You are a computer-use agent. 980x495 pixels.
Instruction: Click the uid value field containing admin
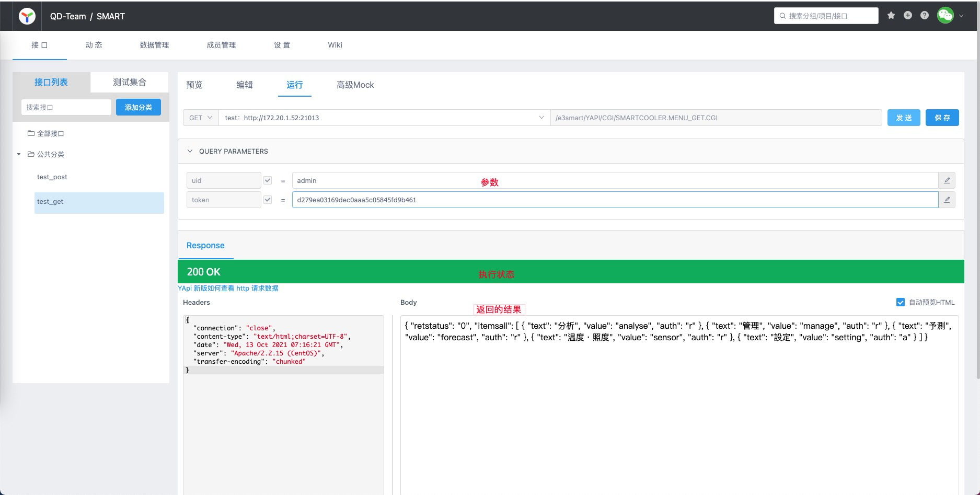[x=615, y=180]
